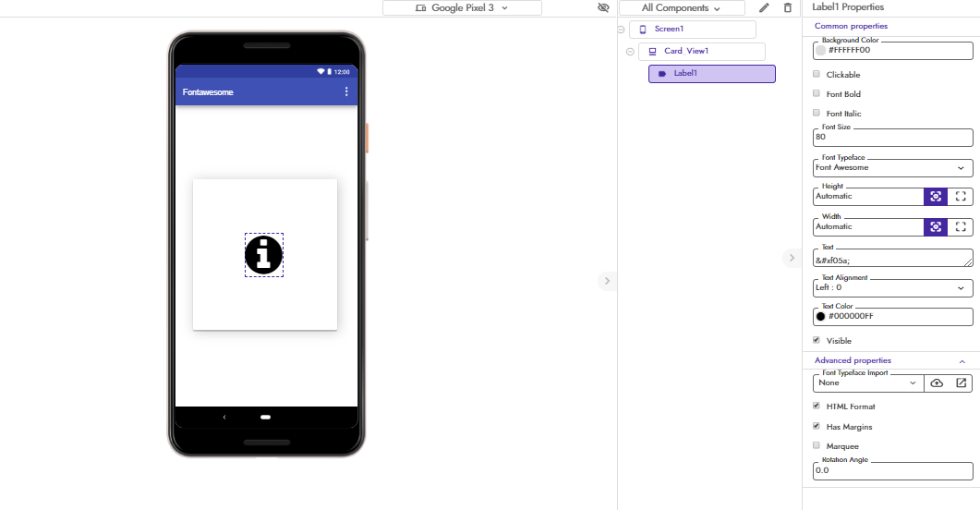Enable the Font Italic checkbox

coord(817,113)
